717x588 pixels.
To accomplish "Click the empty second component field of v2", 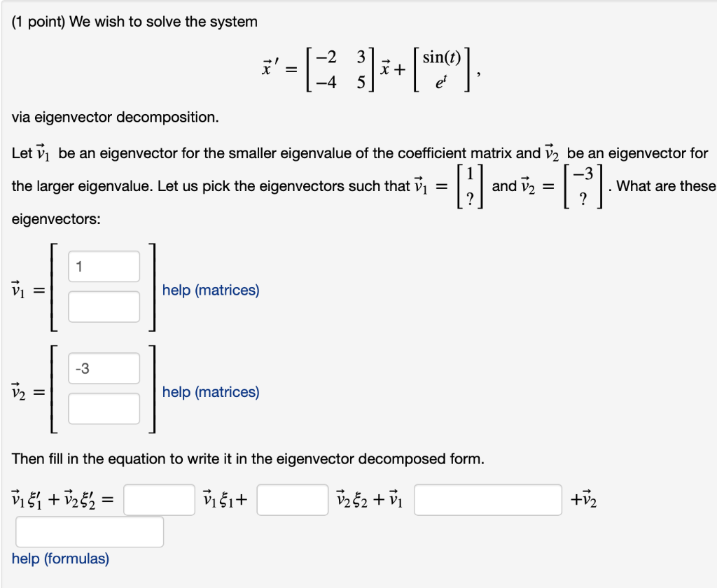I will click(103, 408).
